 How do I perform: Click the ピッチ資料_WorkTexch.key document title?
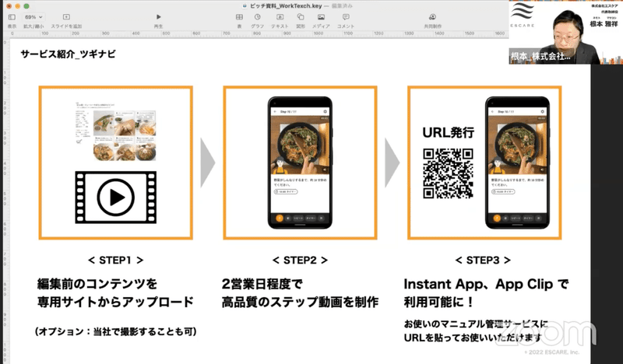(x=286, y=6)
